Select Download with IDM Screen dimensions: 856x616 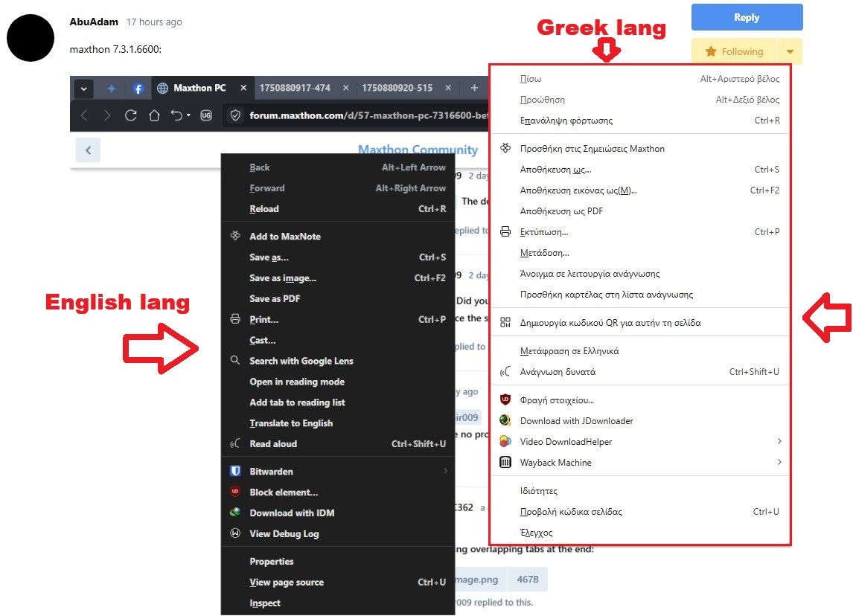tap(338, 513)
